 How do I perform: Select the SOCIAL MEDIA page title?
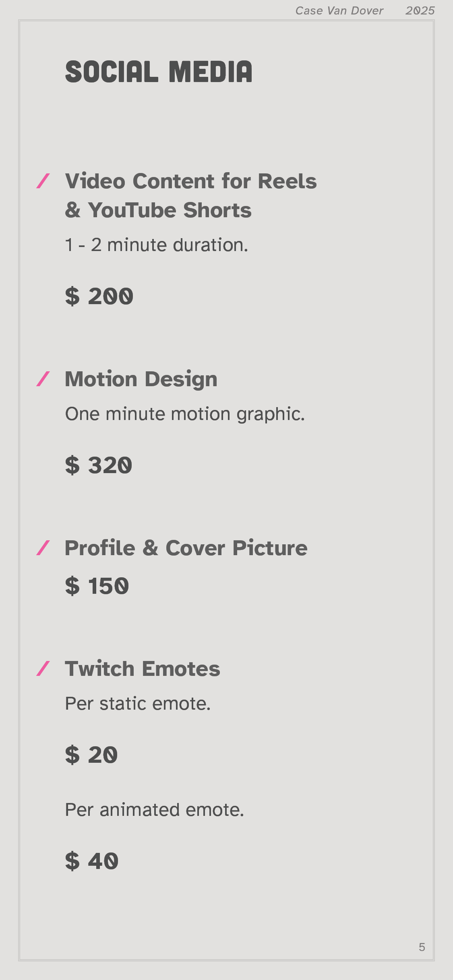[x=159, y=72]
